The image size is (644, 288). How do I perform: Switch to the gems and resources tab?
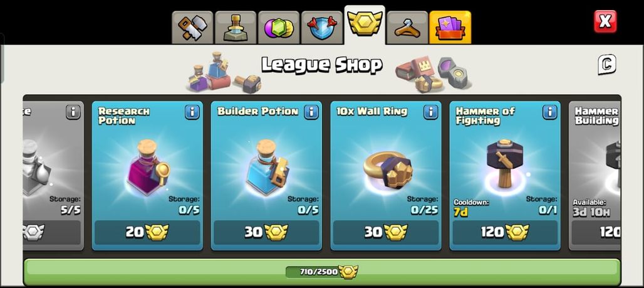coord(279,28)
